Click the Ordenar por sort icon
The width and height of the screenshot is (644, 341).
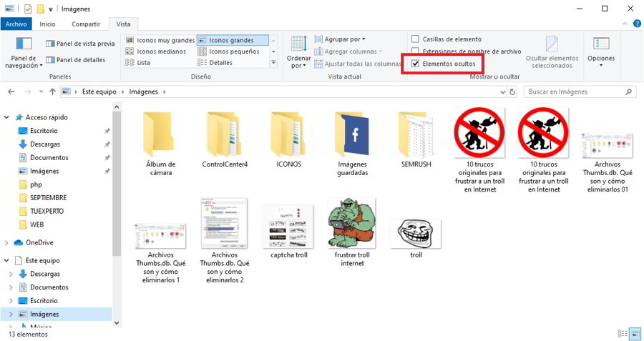click(298, 44)
